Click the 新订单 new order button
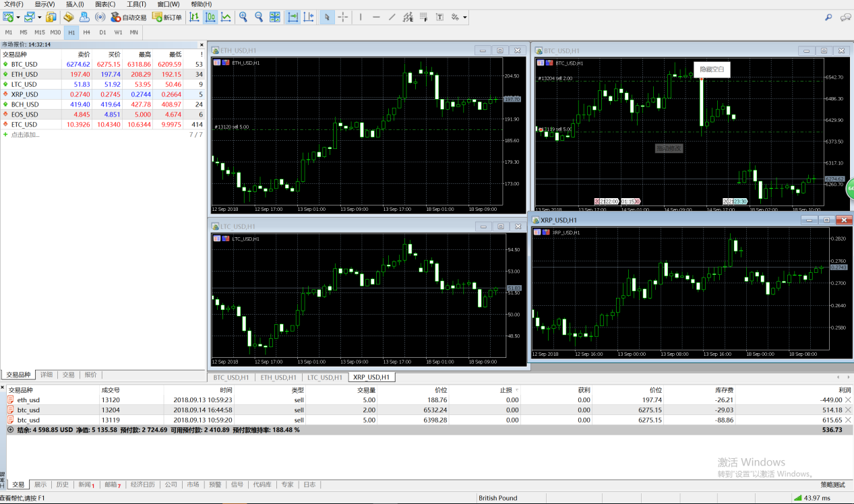The width and height of the screenshot is (854, 504). pos(166,17)
